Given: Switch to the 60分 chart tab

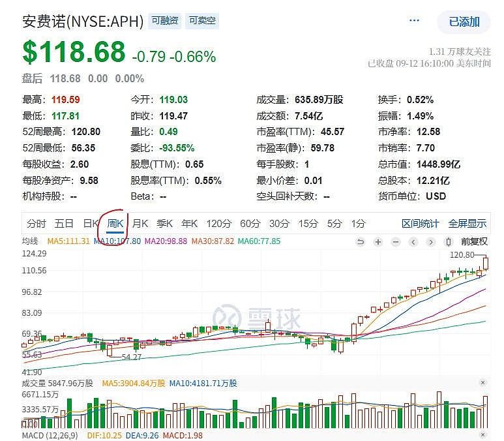Looking at the screenshot, I should tap(250, 223).
